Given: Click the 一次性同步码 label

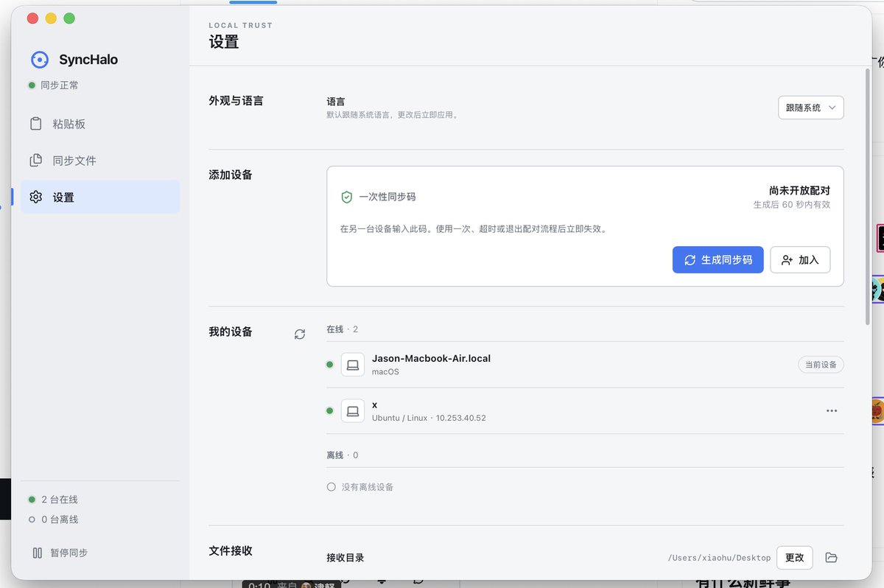Looking at the screenshot, I should tap(387, 197).
